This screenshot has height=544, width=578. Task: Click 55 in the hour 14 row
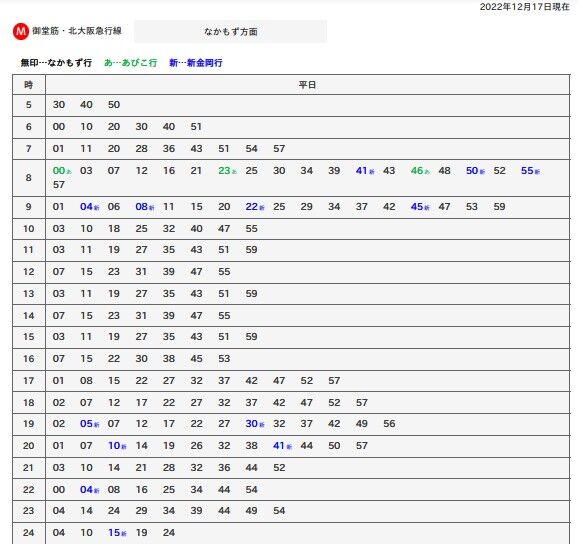pos(224,315)
